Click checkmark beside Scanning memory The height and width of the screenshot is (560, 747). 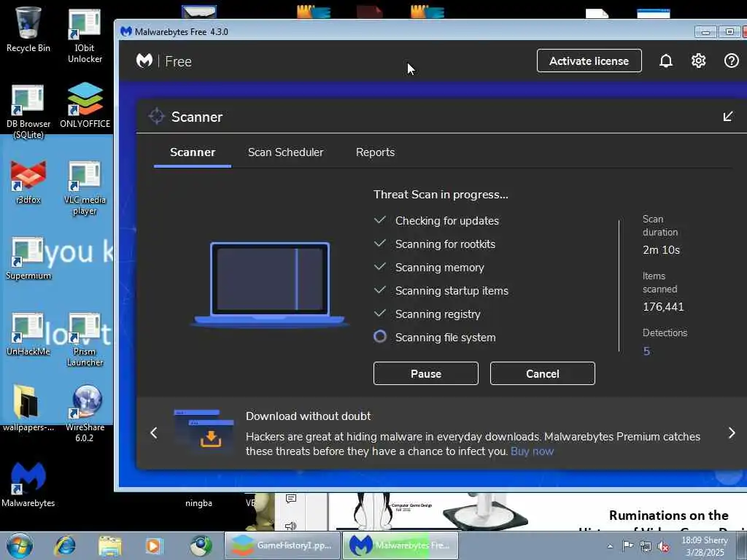point(379,267)
